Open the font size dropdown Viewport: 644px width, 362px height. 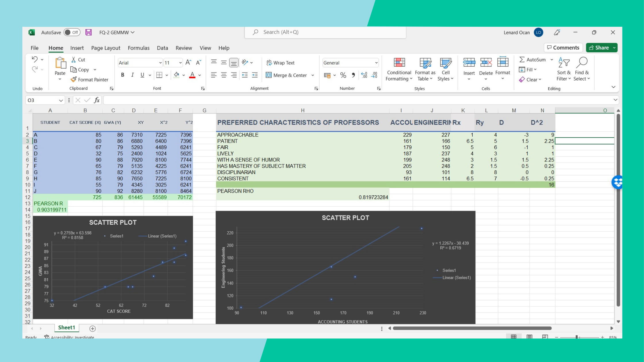point(180,63)
